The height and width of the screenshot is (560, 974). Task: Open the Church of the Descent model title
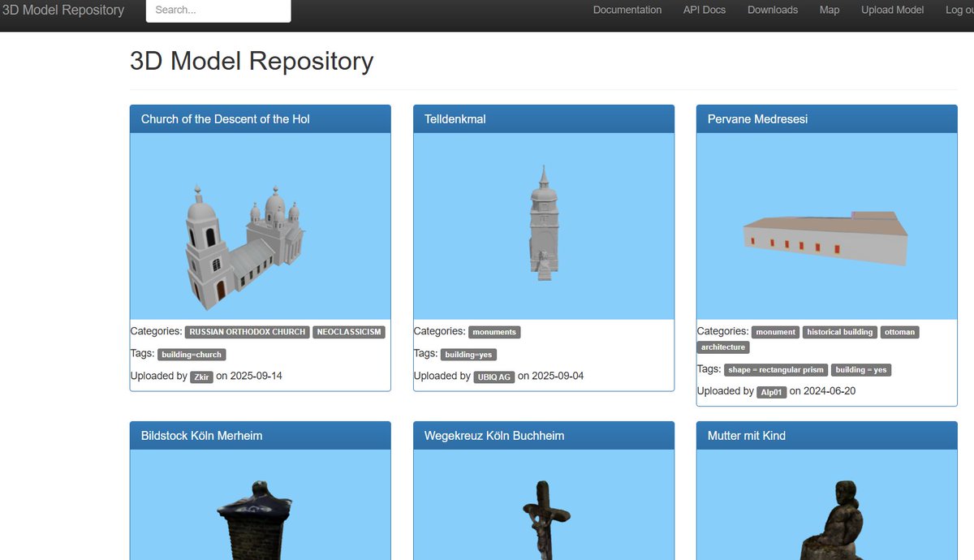pyautogui.click(x=226, y=119)
